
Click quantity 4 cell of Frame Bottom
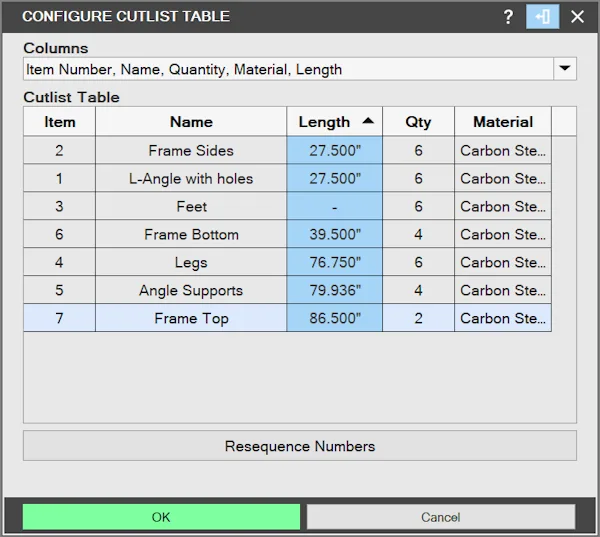tap(418, 234)
